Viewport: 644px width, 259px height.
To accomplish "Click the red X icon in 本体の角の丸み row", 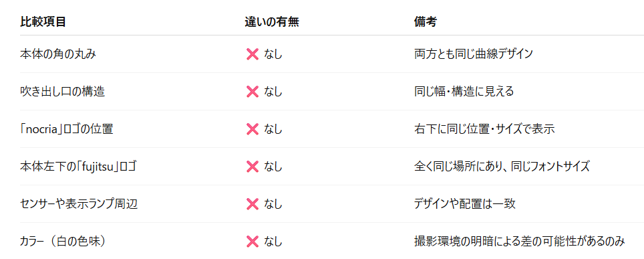I will 252,54.
